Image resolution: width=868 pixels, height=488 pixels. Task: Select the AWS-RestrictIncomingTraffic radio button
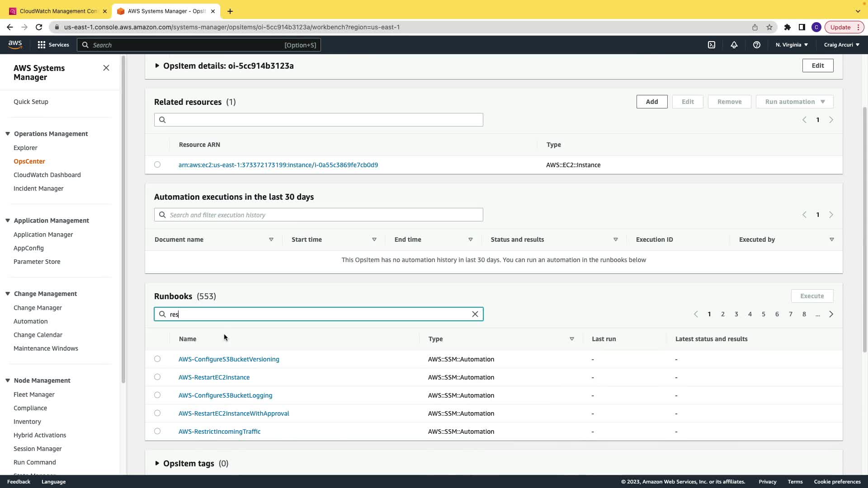point(157,431)
